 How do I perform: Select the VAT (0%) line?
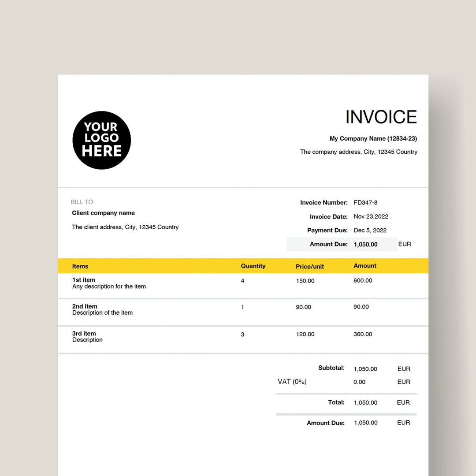coord(292,382)
